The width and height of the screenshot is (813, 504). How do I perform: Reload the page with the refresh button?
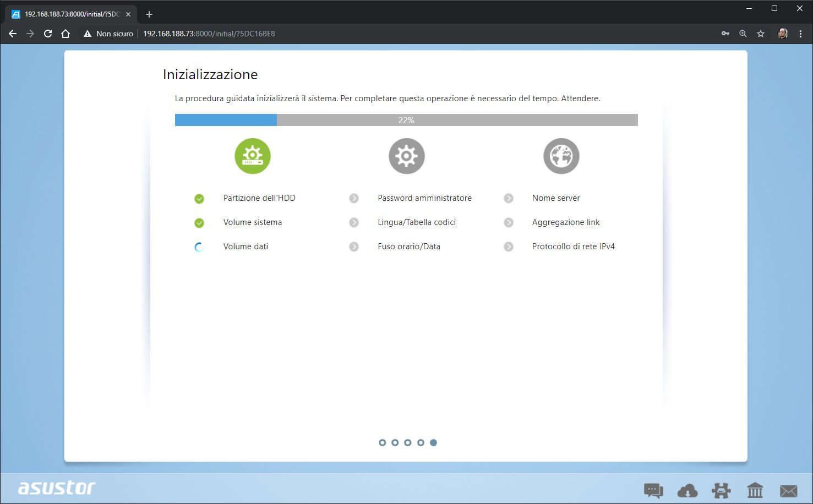48,34
